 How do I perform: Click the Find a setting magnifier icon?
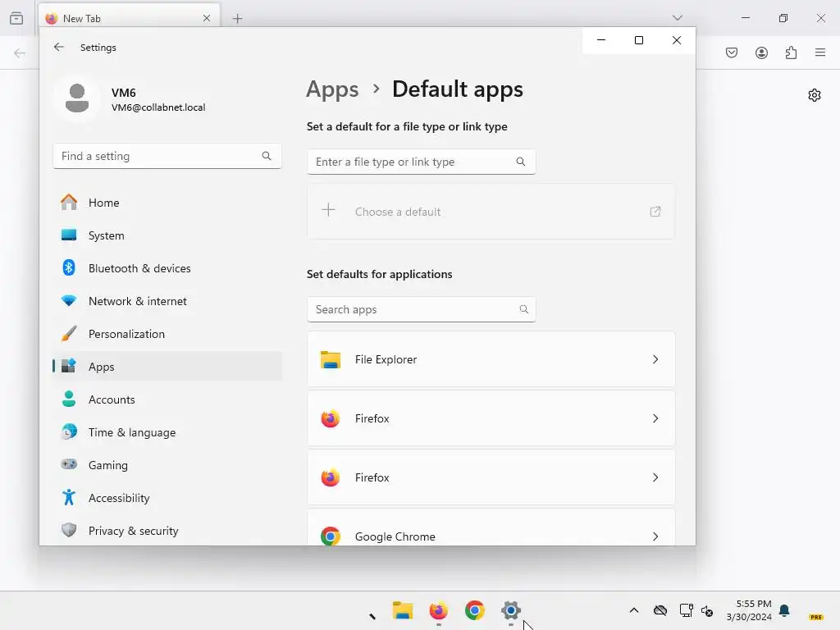(267, 156)
